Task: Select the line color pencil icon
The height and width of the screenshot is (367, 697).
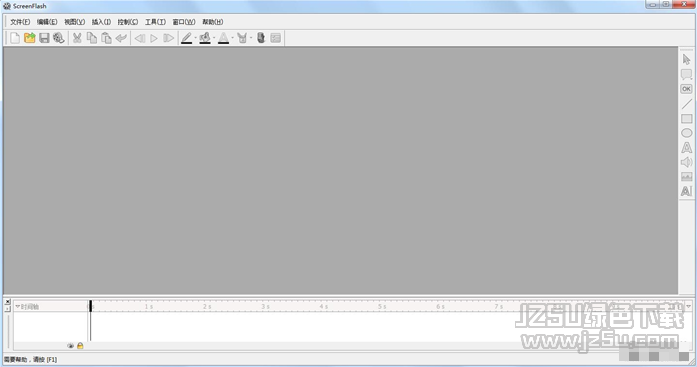Action: point(186,38)
